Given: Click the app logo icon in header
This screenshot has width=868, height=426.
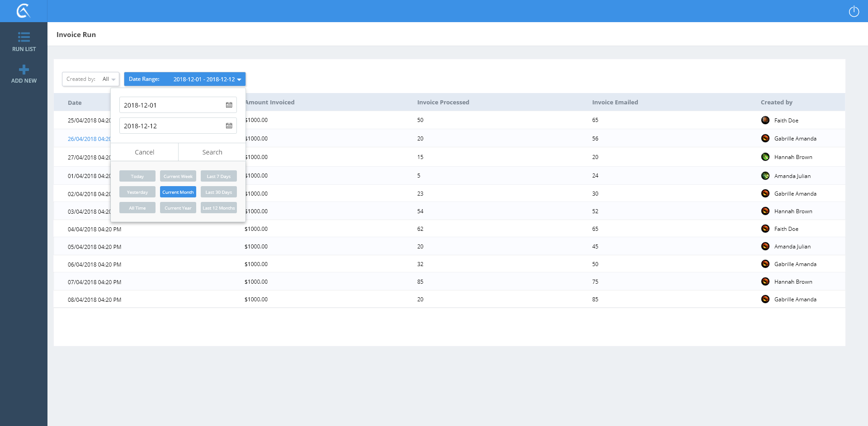Looking at the screenshot, I should click(24, 11).
